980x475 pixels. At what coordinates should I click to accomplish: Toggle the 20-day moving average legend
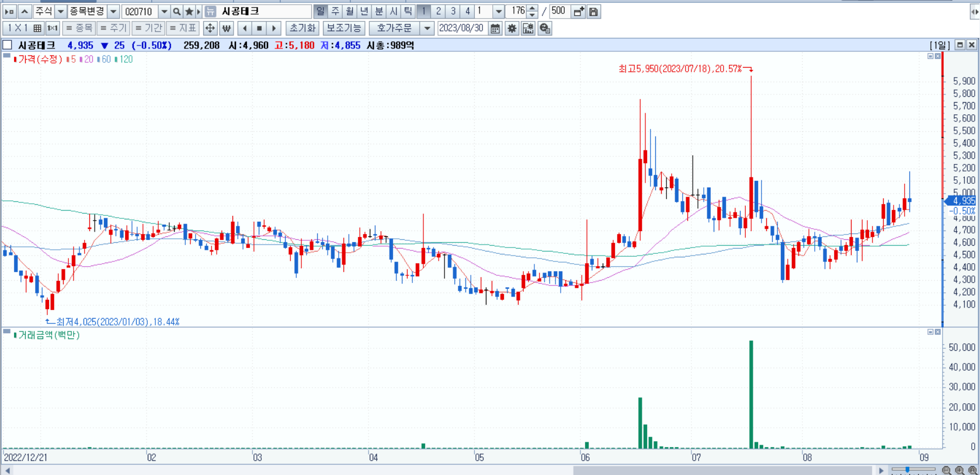(86, 59)
